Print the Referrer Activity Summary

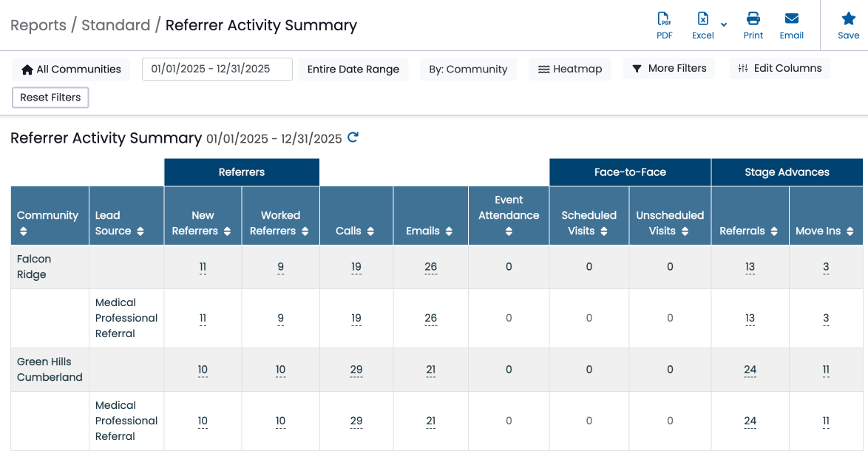pyautogui.click(x=753, y=25)
